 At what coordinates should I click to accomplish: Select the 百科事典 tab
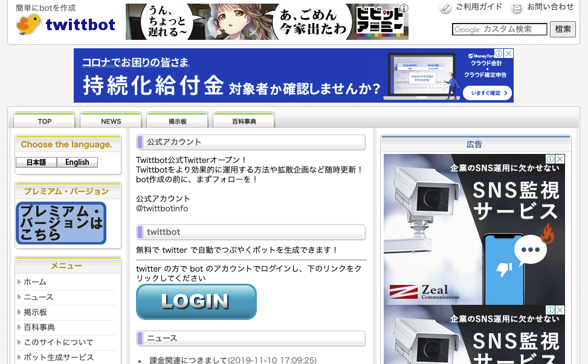click(244, 121)
